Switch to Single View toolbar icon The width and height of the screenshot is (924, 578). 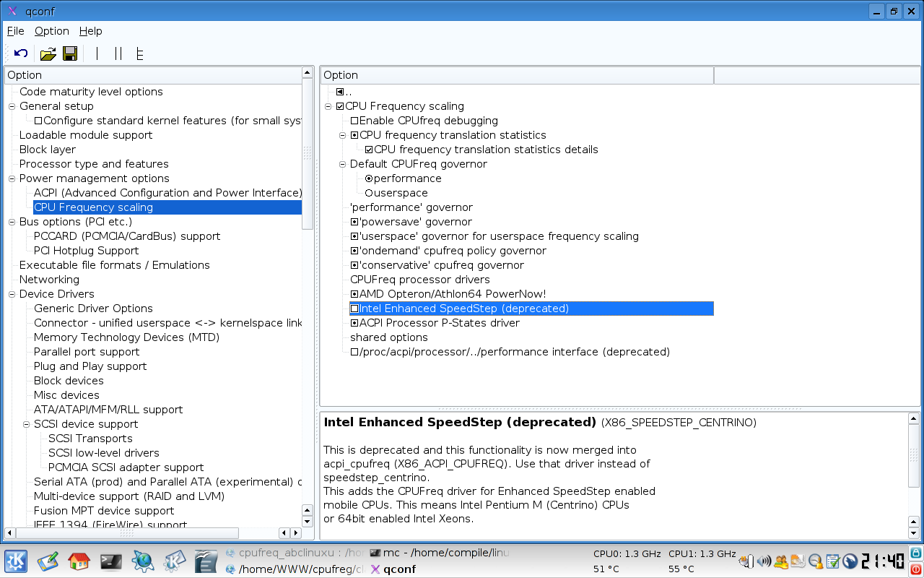[x=97, y=53]
